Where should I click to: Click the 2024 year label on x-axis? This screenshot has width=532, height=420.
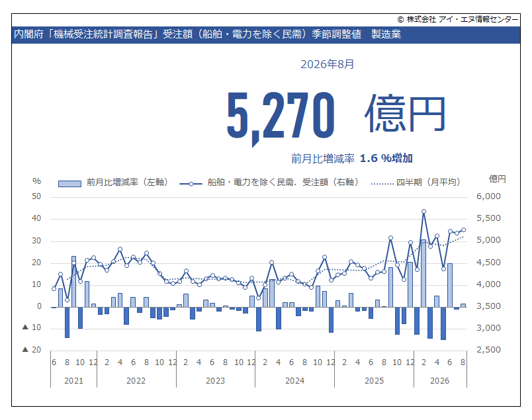pyautogui.click(x=295, y=381)
